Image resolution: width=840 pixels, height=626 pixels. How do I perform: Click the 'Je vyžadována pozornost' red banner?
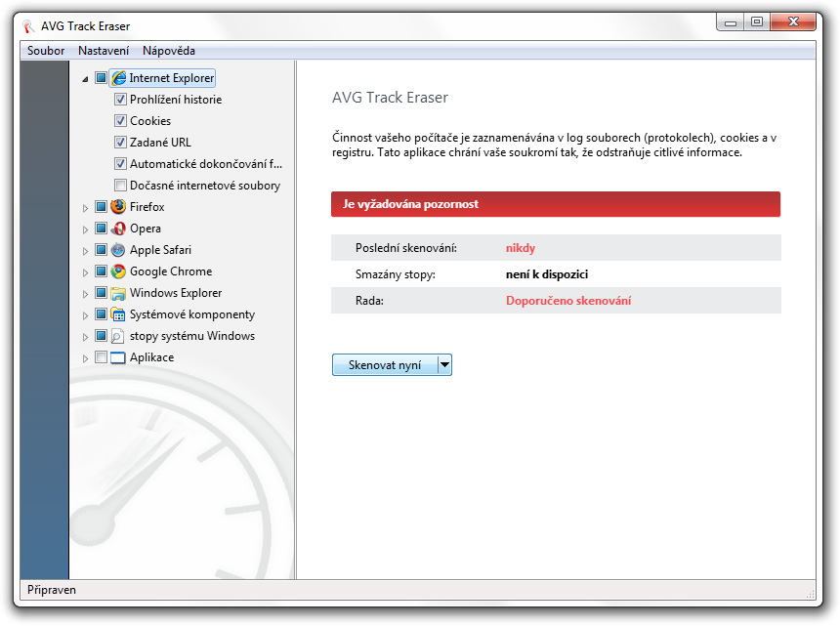[556, 204]
